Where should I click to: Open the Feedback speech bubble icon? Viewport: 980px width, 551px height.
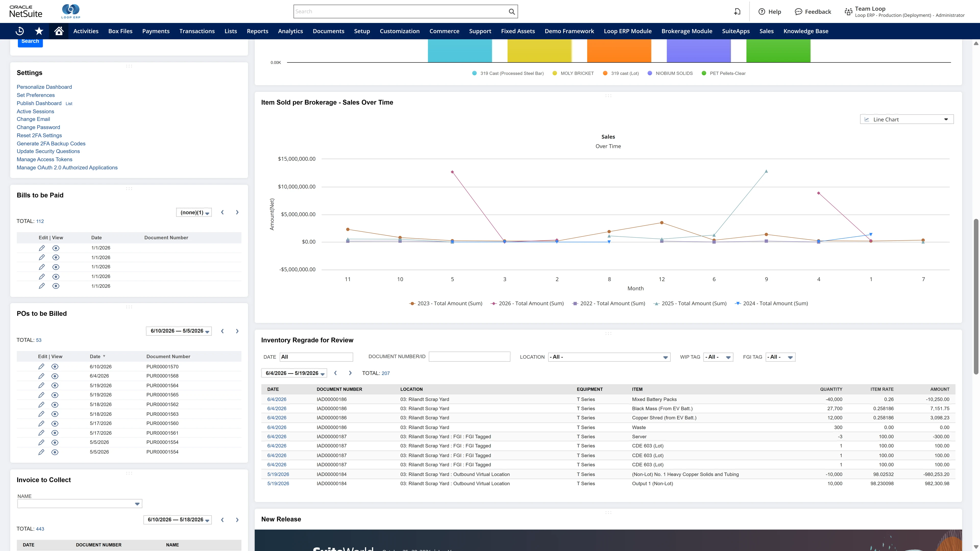[798, 11]
